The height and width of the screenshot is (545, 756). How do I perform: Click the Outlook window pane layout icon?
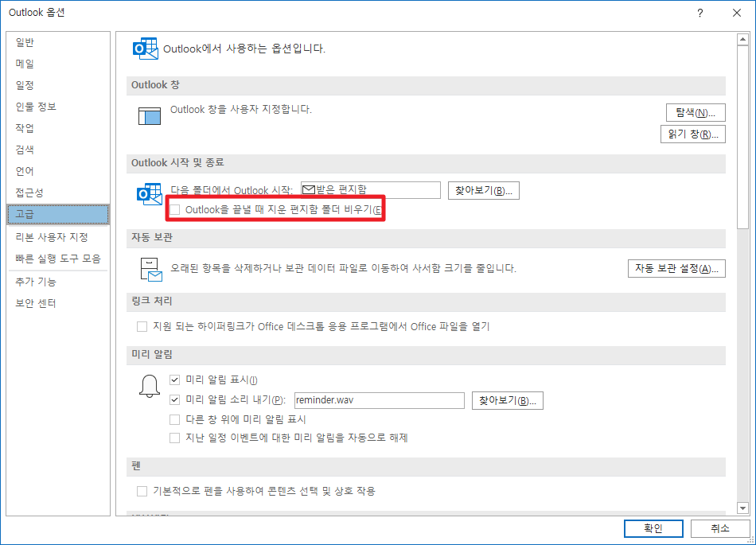(x=149, y=115)
